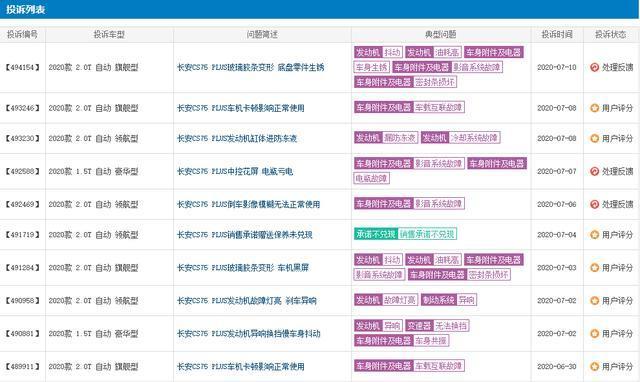Open complaint 长安CS75 PLUS倒车影像模糊无法正常使用
Screen dimensions: 640x382
tap(248, 204)
